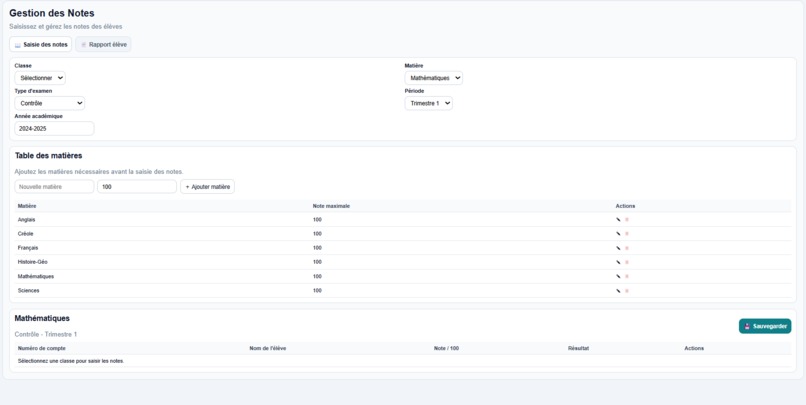Delete the Sciences subject

627,291
